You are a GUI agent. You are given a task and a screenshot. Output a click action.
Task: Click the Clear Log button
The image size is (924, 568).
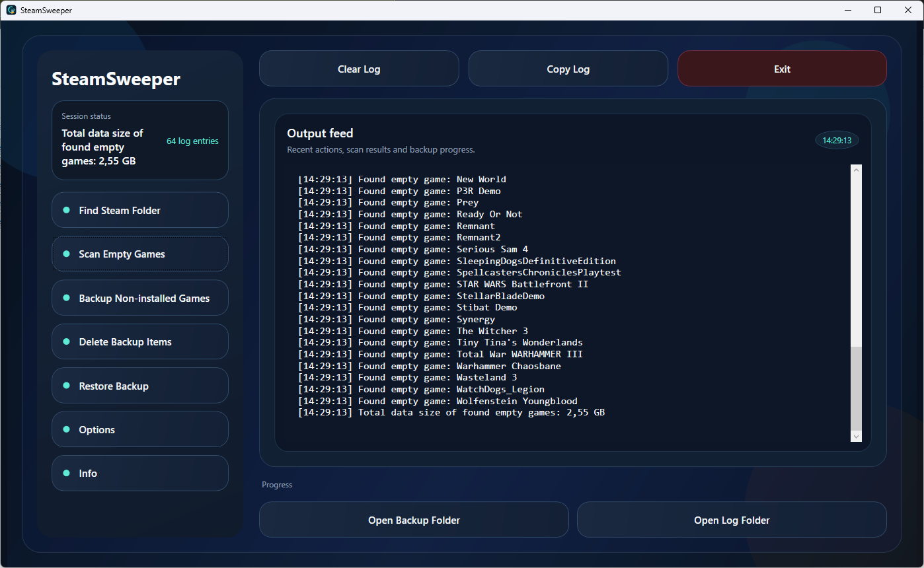pos(359,69)
